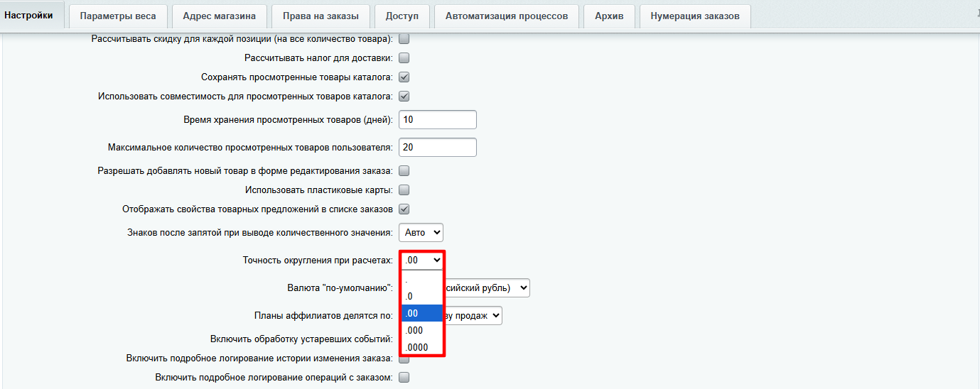Open the Архив tab
980x389 pixels.
coord(609,16)
